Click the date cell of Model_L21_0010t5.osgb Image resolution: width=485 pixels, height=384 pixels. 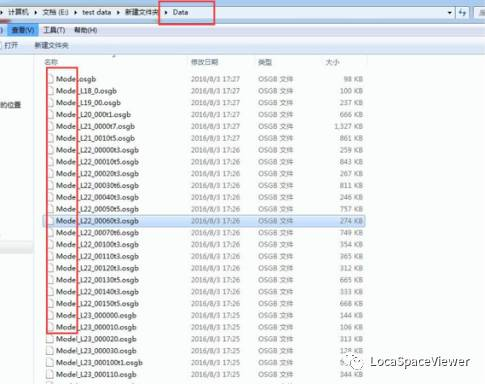point(215,138)
